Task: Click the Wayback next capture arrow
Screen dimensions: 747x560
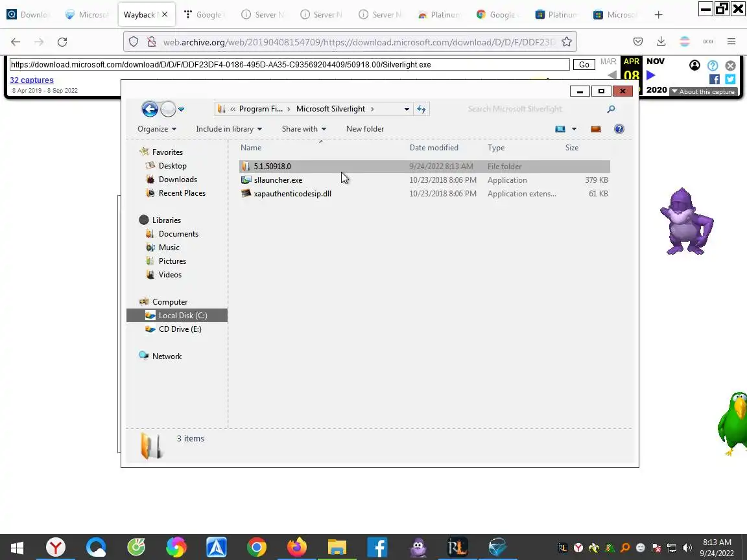Action: click(x=651, y=75)
